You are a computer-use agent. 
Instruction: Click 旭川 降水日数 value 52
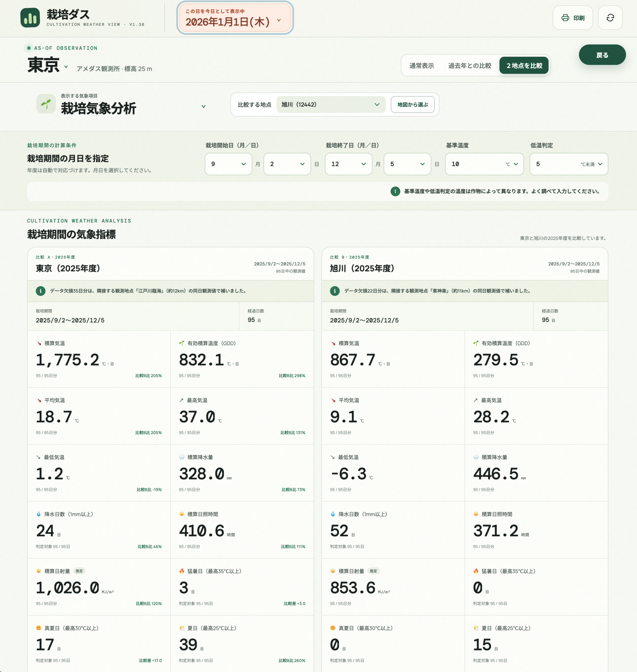[339, 531]
